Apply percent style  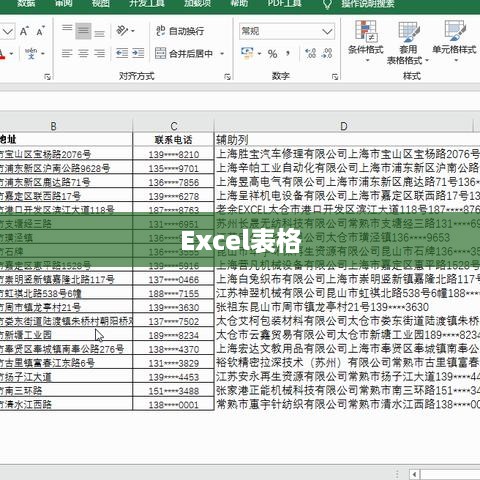[x=272, y=53]
